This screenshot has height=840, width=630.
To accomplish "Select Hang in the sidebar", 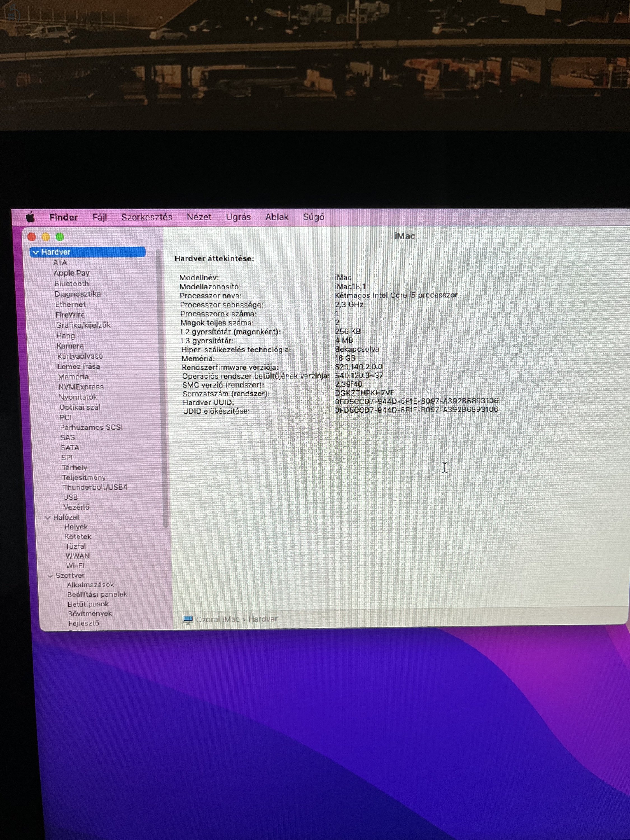I will (66, 336).
